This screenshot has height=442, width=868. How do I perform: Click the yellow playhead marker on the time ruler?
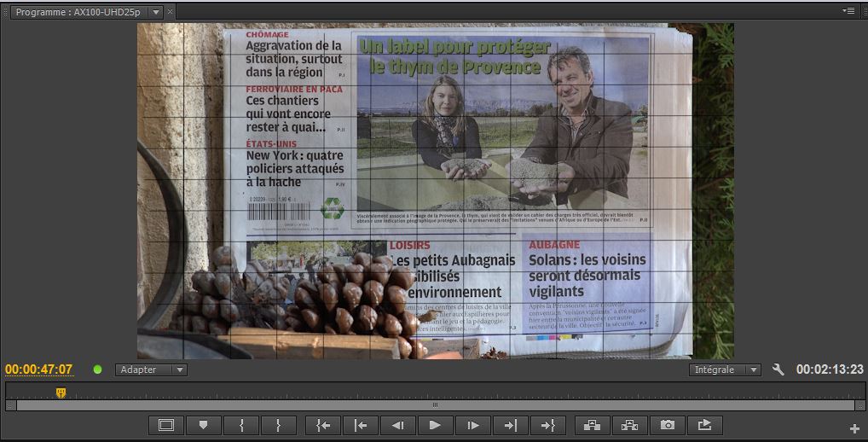point(61,393)
